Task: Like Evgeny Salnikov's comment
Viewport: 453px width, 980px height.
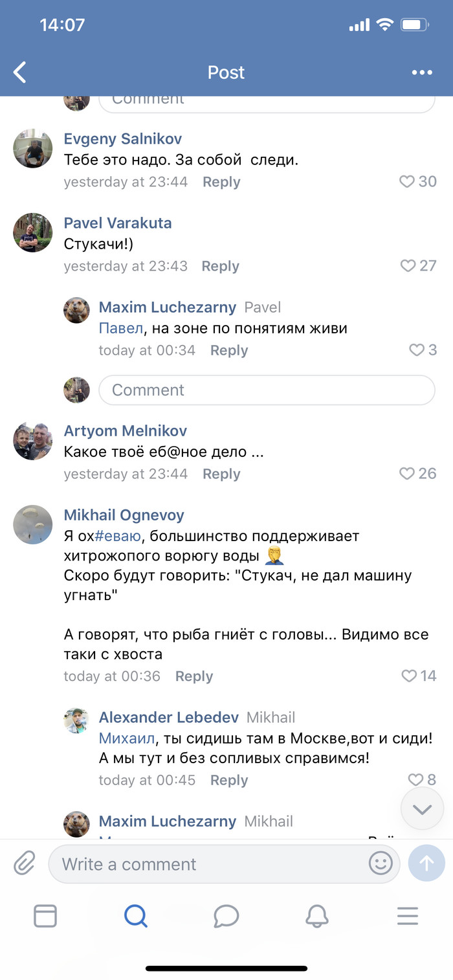Action: (x=408, y=182)
